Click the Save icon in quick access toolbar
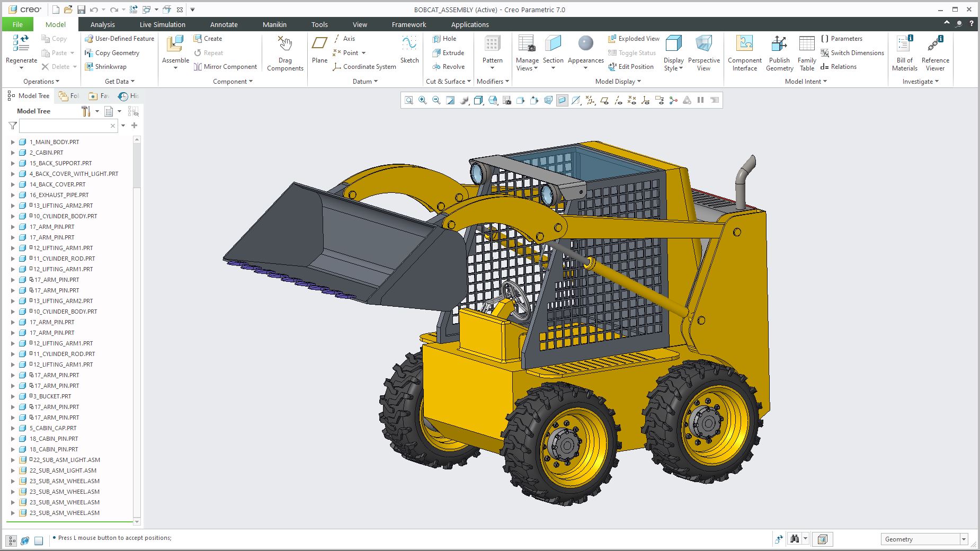Viewport: 980px width, 551px height. coord(81,10)
